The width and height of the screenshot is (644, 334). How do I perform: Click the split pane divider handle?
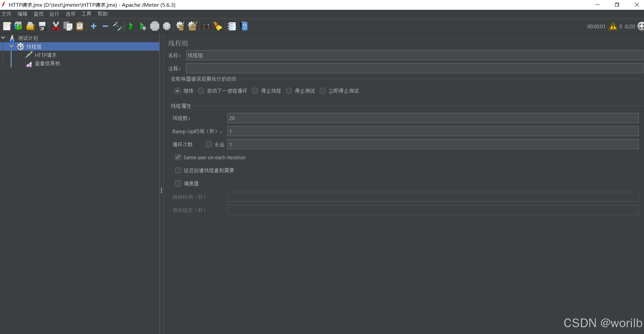(161, 190)
